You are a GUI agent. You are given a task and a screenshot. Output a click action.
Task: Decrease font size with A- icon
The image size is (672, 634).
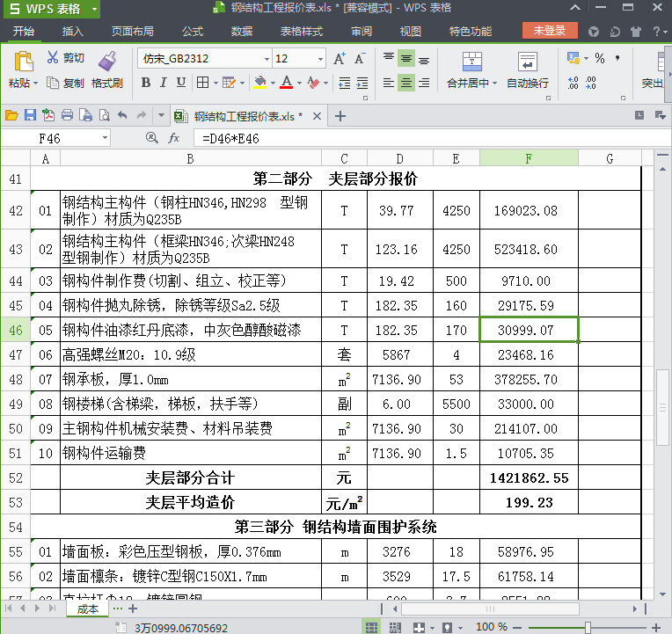[x=359, y=59]
